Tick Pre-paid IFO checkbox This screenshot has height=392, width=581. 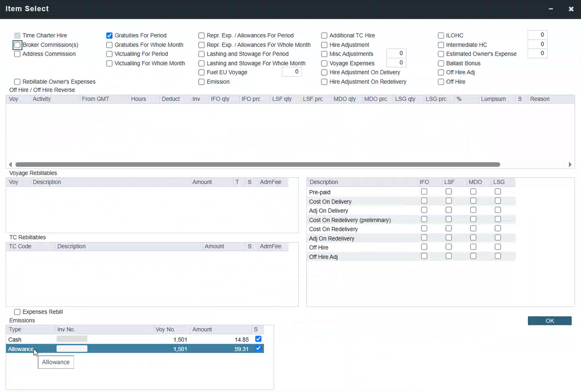(x=424, y=192)
